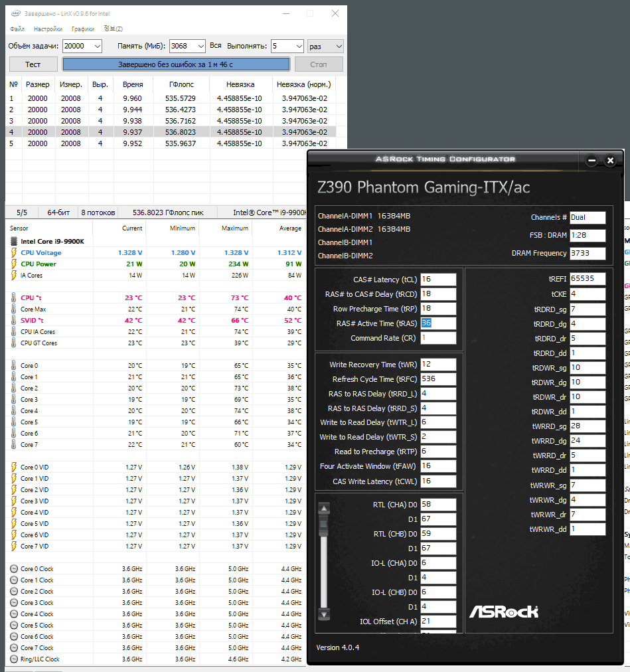Click the RTL panel scrollbar thumb
Image resolution: width=630 pixels, height=672 pixels.
[324, 525]
